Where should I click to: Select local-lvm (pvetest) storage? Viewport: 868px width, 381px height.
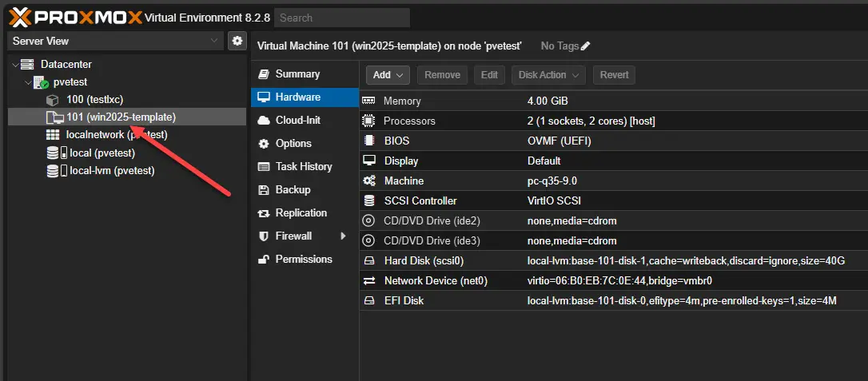pos(112,170)
